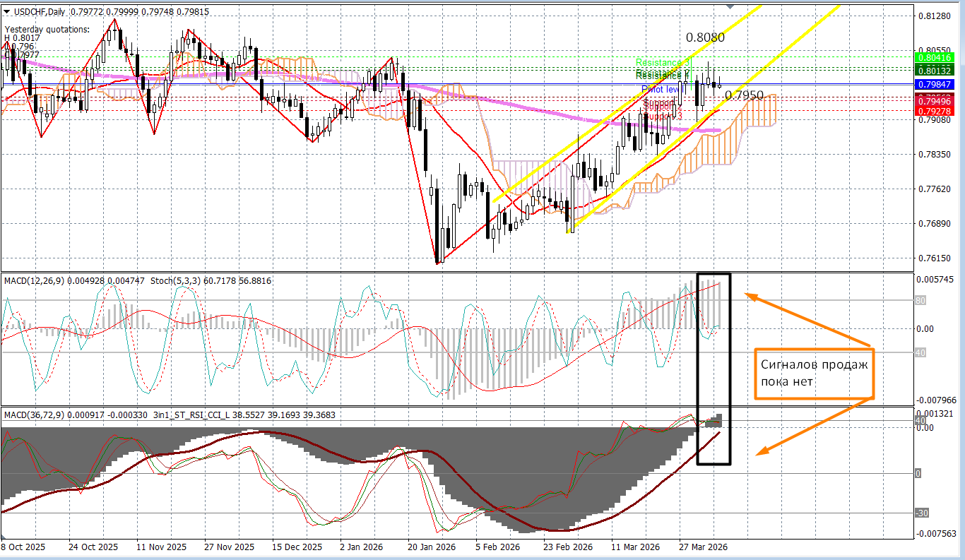Click the green 0.80416 resistance price tag
The height and width of the screenshot is (560, 965).
point(936,58)
